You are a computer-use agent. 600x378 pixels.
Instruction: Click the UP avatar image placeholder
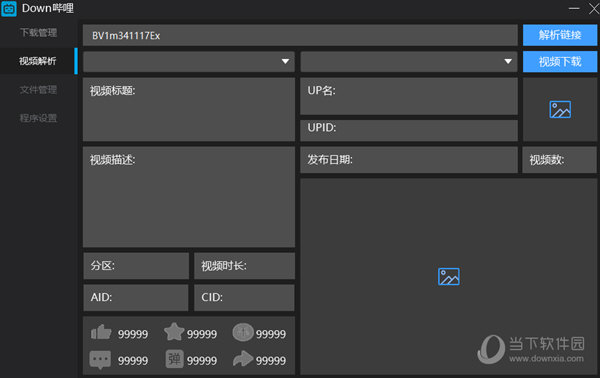(x=560, y=110)
